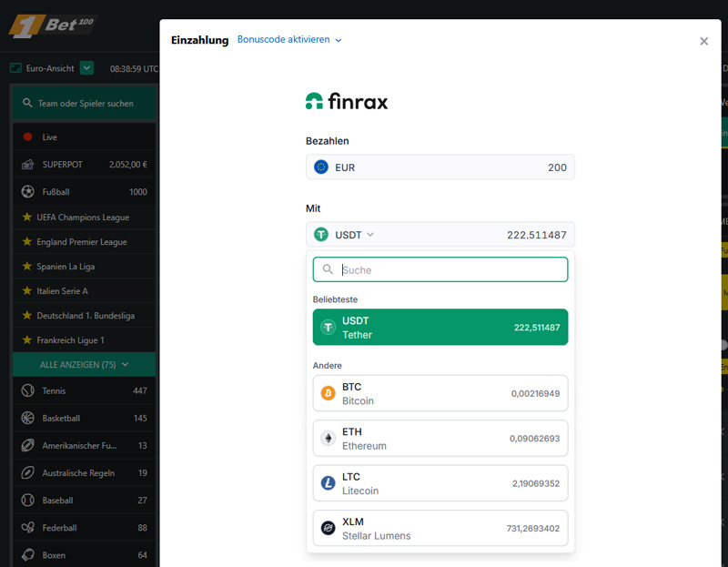The image size is (728, 567).
Task: Click the Euro-Ansicht screen icon
Action: tap(15, 68)
